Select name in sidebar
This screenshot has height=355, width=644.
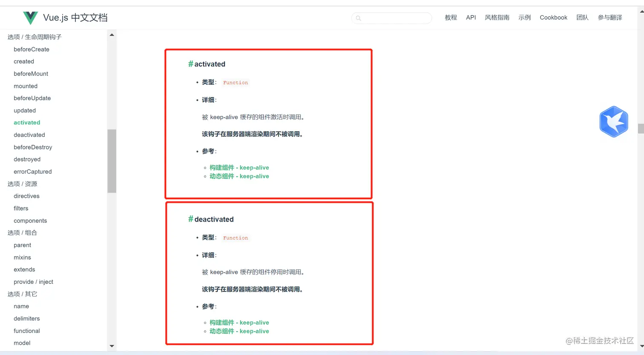click(21, 306)
